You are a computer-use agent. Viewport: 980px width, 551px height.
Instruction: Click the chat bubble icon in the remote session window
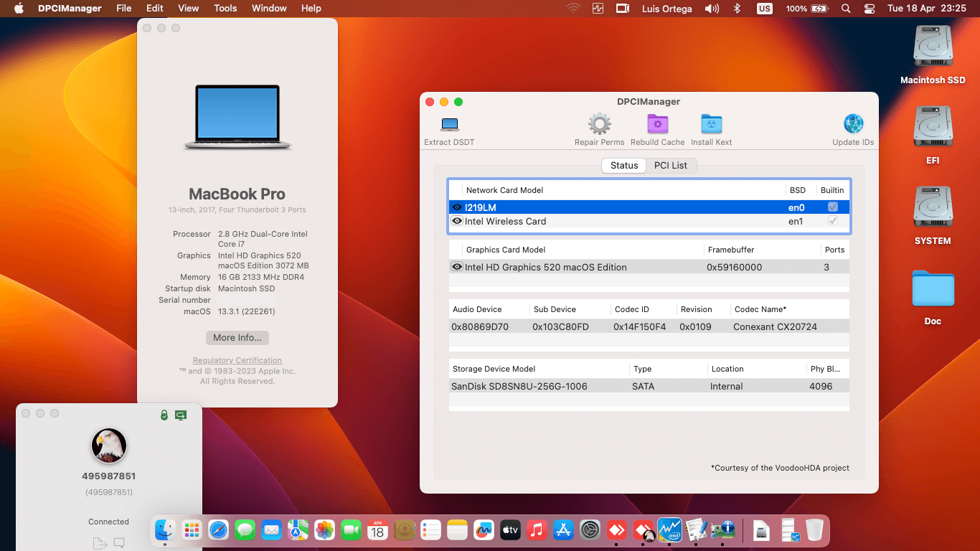[119, 543]
